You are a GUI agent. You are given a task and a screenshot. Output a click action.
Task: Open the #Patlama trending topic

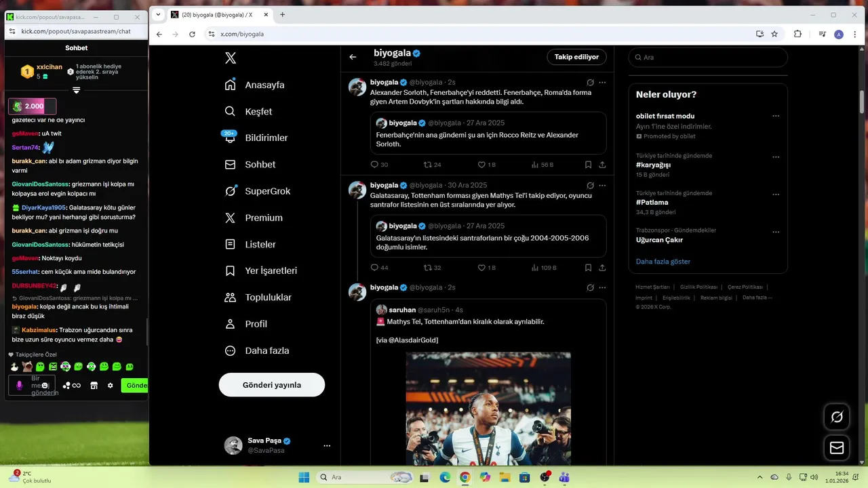tap(652, 202)
